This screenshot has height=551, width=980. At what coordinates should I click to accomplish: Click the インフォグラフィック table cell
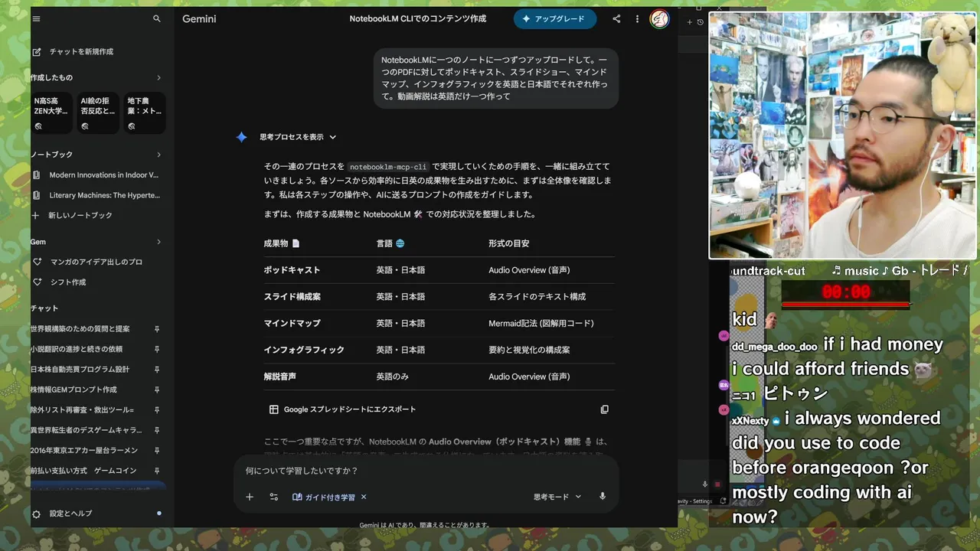tap(304, 350)
